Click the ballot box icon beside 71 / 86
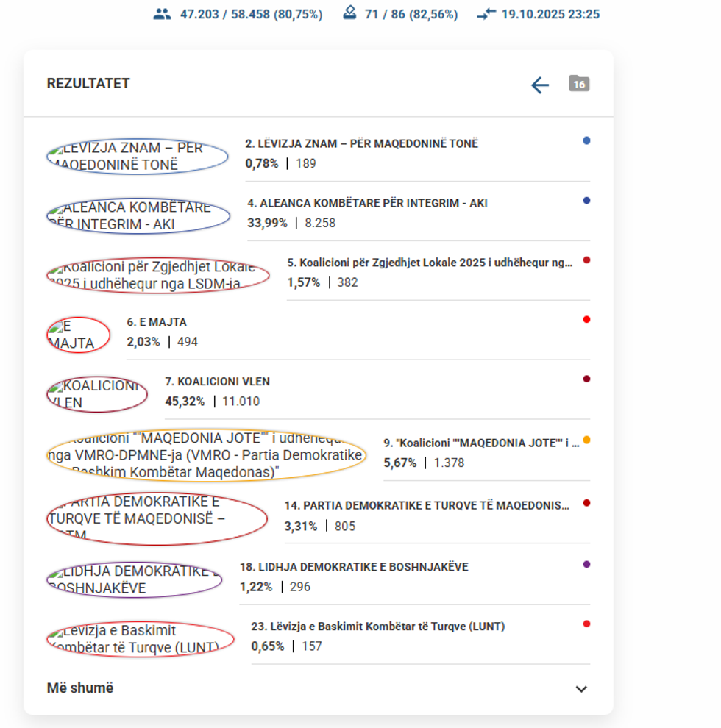This screenshot has width=721, height=728. (351, 13)
